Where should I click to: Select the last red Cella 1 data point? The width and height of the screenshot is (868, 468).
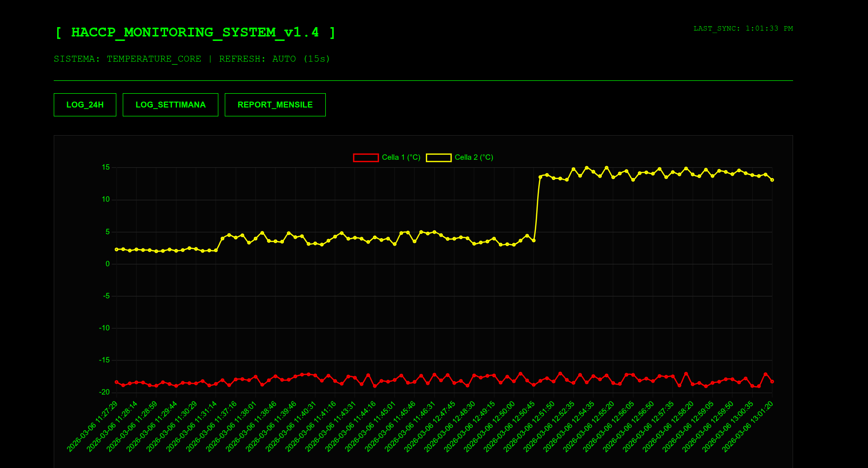coord(772,382)
